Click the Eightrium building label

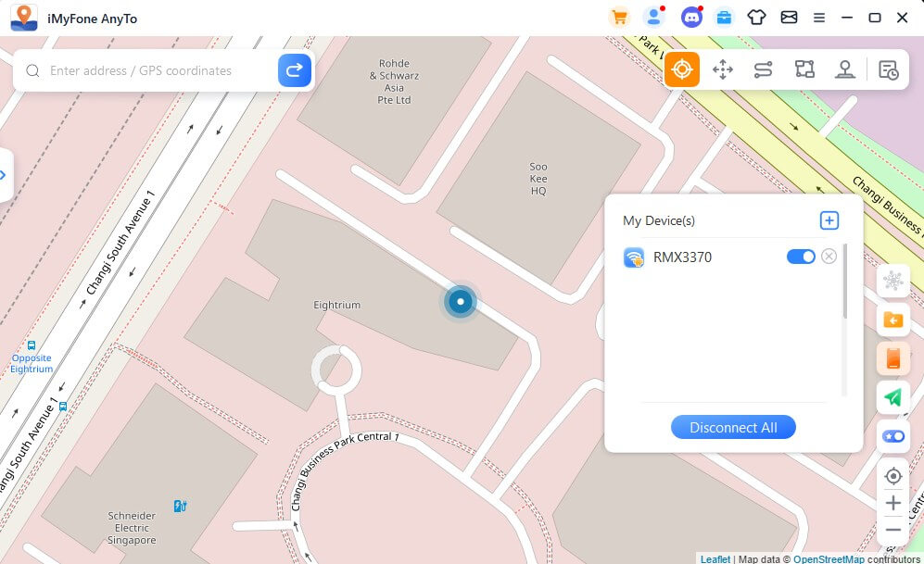[x=336, y=305]
